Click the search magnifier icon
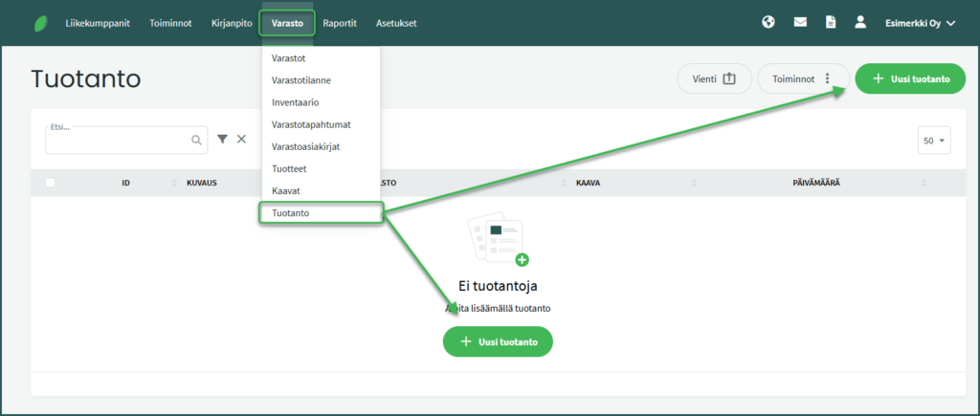The height and width of the screenshot is (416, 980). point(196,141)
